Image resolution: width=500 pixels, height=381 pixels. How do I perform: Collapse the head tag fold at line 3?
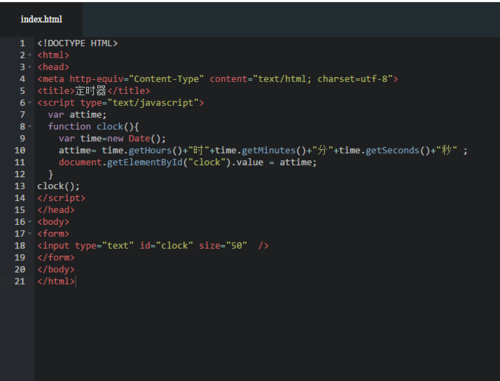[30, 67]
